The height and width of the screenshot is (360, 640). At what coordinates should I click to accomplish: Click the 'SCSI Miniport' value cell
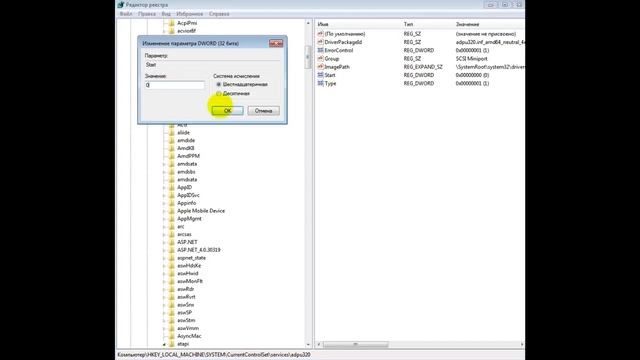click(471, 59)
